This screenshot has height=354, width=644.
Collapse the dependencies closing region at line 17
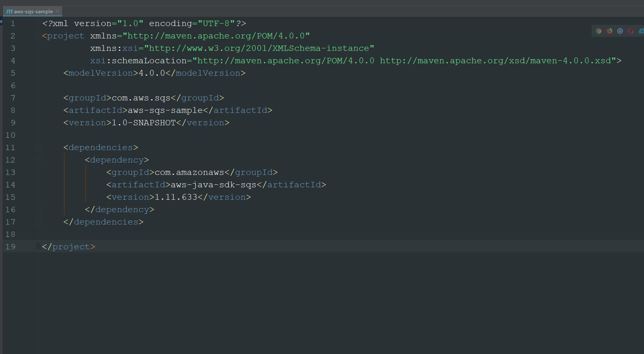(38, 222)
